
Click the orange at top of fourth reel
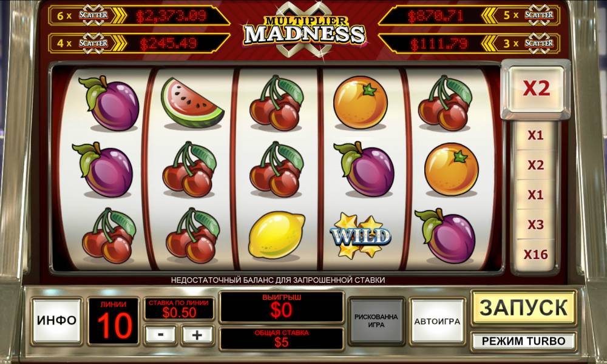[361, 102]
